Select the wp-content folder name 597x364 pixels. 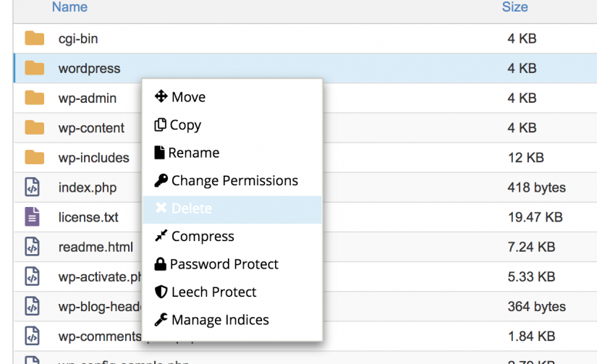(x=91, y=128)
